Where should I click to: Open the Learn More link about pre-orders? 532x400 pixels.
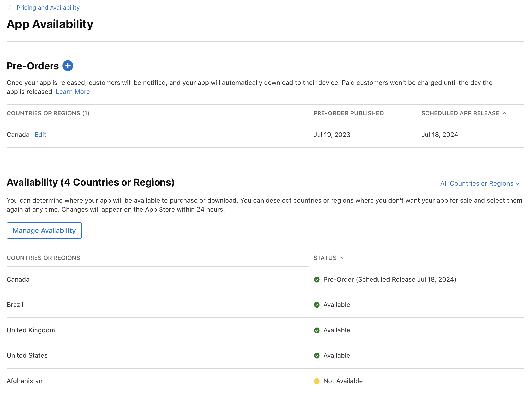(x=73, y=92)
